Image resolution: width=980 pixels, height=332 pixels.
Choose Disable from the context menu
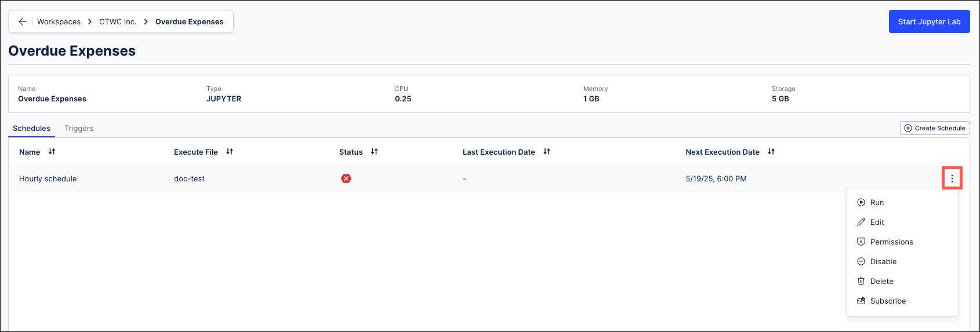902,261
